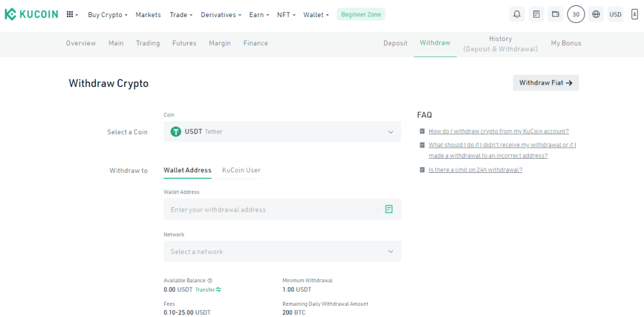The height and width of the screenshot is (317, 644).
Task: Switch to the Trading account tab
Action: pos(148,43)
